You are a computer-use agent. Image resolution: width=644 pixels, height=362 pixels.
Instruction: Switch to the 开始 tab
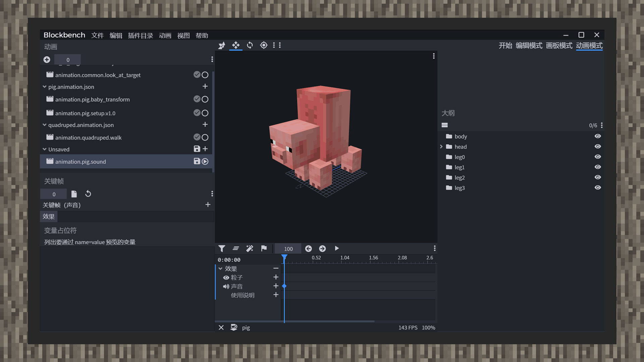click(x=505, y=46)
